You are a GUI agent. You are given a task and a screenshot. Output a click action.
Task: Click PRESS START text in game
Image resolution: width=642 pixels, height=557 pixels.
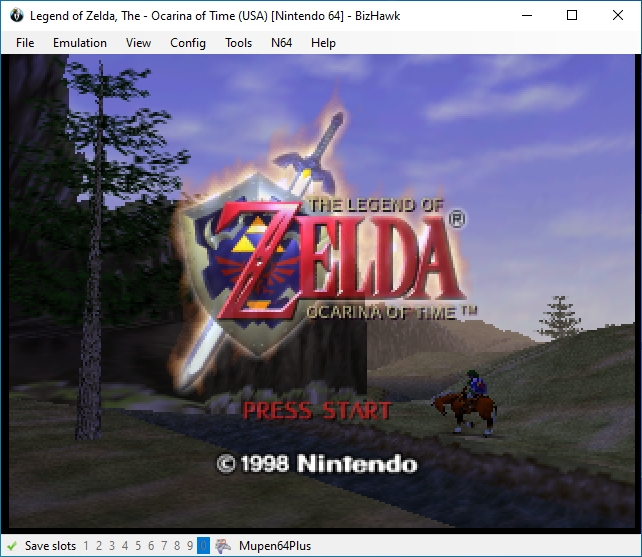[x=317, y=411]
